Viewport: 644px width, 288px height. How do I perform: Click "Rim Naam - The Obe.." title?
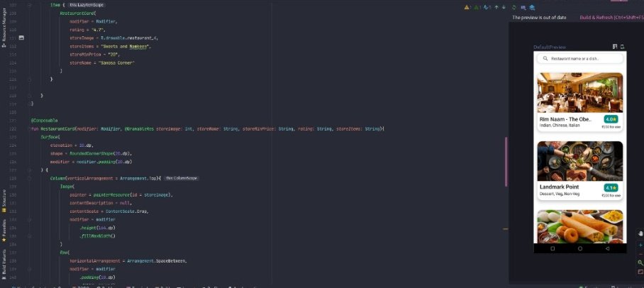566,119
